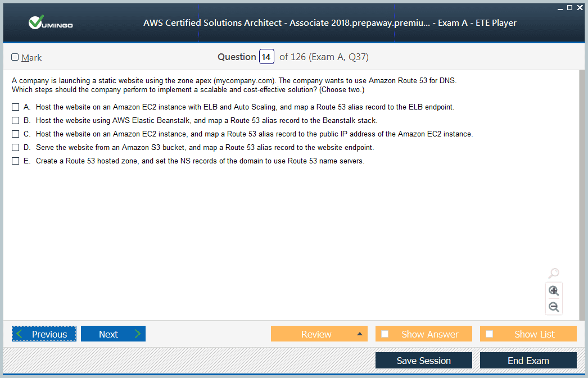Viewport: 588px width, 378px height.
Task: Toggle the Show List checkbox
Action: pos(490,334)
